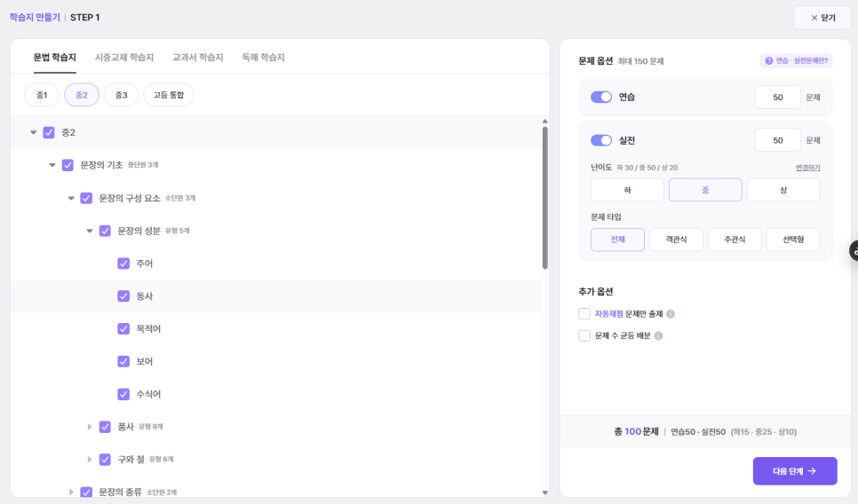Switch to the 문법 학습지 tab
The image size is (858, 504).
55,58
